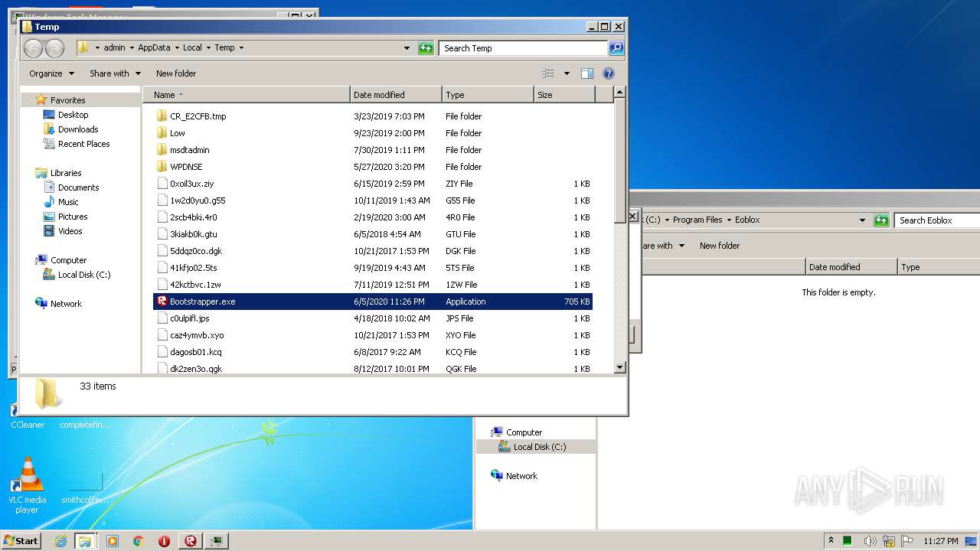Open address dropdown in Eoblox window
Viewport: 980px width, 551px height.
pos(863,220)
